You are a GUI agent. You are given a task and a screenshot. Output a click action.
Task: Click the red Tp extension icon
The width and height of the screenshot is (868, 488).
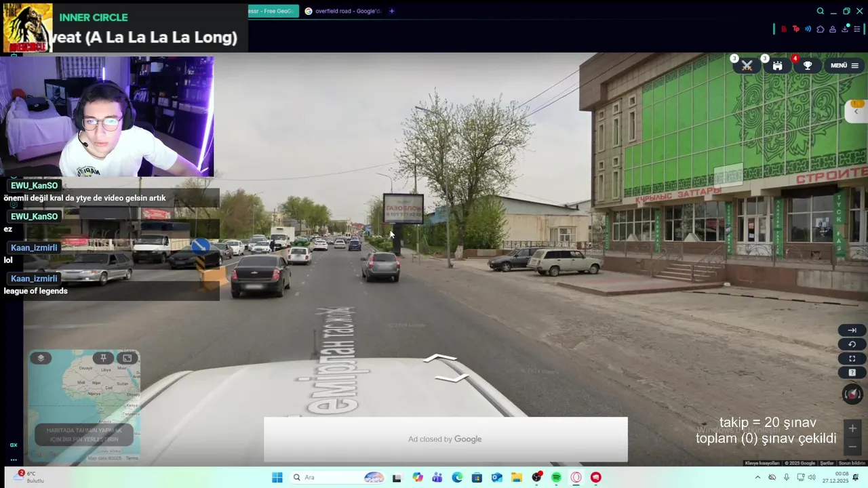pos(796,29)
